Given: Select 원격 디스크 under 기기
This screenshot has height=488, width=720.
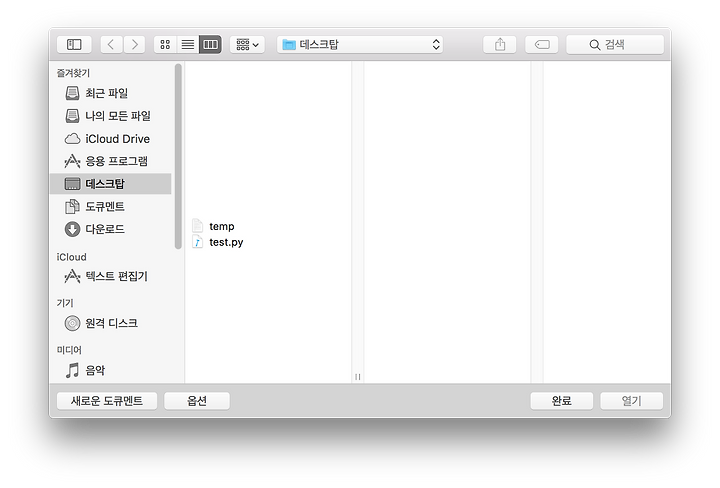Looking at the screenshot, I should (x=111, y=323).
